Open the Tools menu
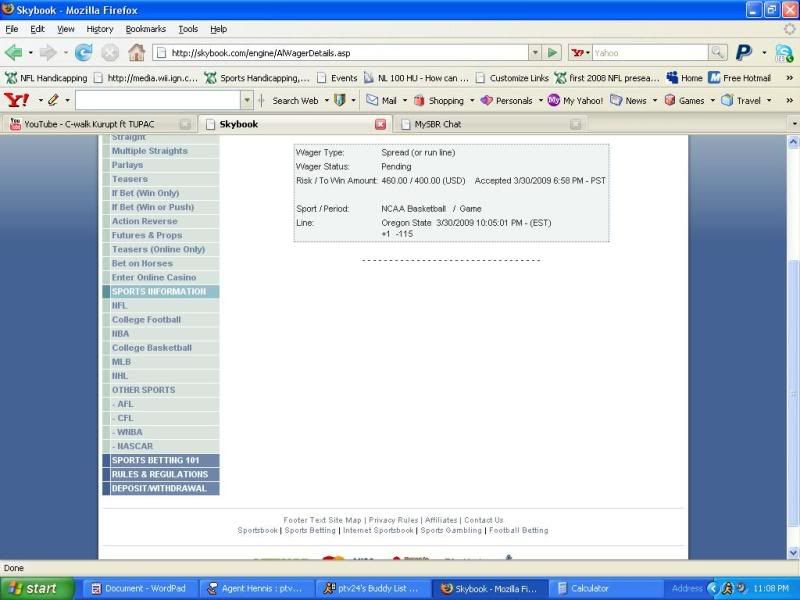Image resolution: width=800 pixels, height=600 pixels. [188, 29]
